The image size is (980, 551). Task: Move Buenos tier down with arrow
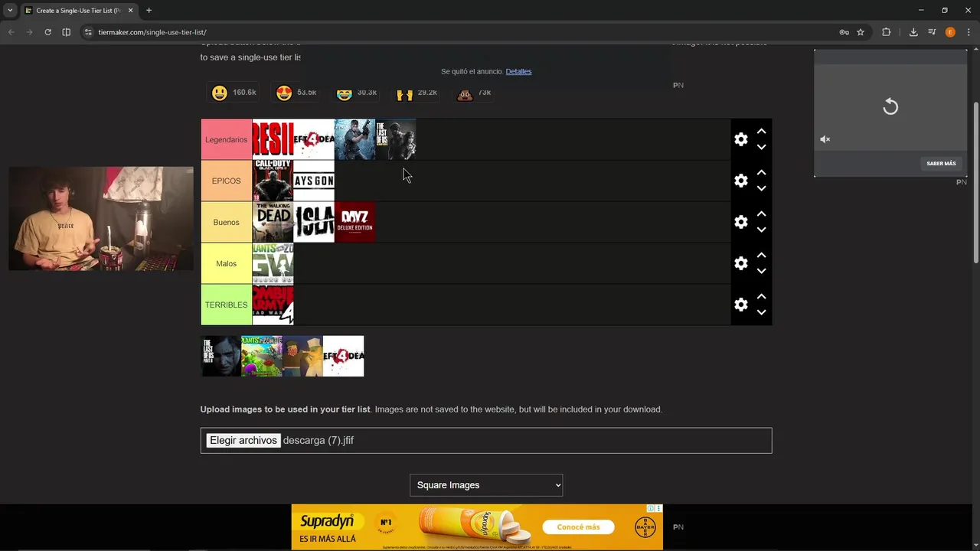[761, 230]
